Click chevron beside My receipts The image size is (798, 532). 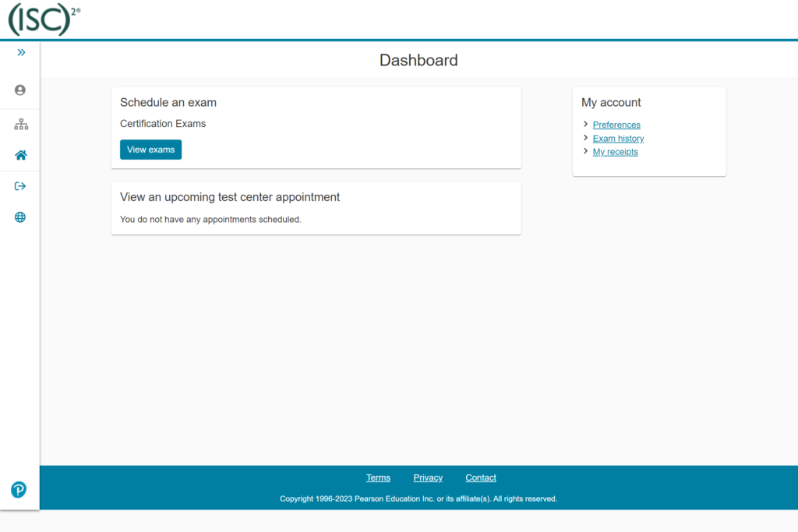[586, 151]
